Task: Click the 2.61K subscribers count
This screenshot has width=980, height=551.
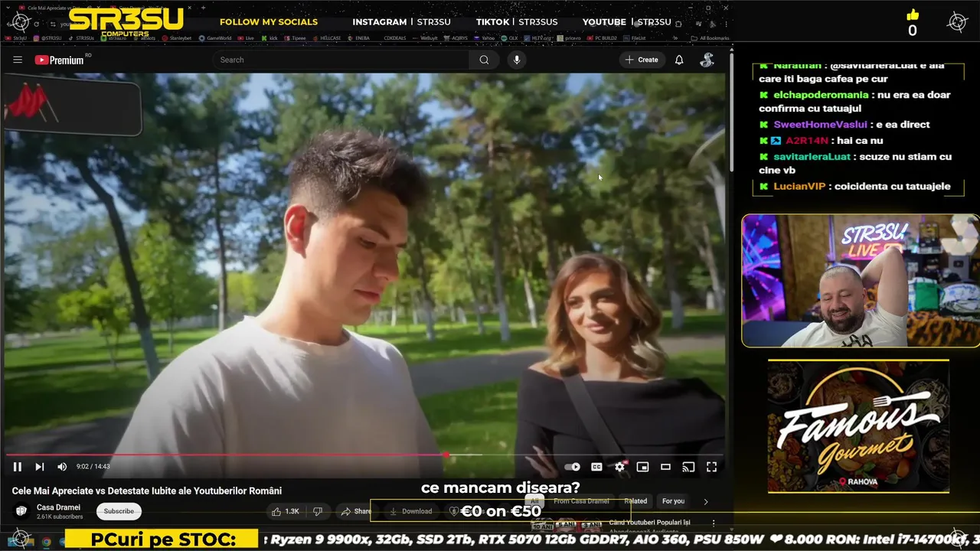Action: pos(60,517)
